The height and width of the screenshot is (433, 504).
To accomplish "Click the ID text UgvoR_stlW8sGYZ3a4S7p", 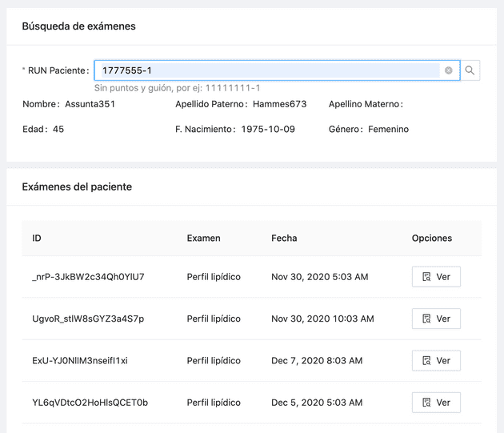I will pyautogui.click(x=88, y=319).
